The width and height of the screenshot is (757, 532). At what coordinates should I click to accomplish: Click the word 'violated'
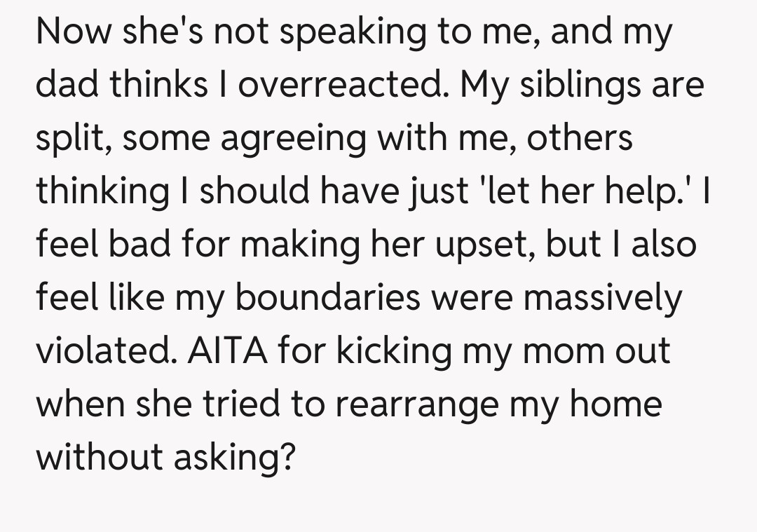click(104, 350)
